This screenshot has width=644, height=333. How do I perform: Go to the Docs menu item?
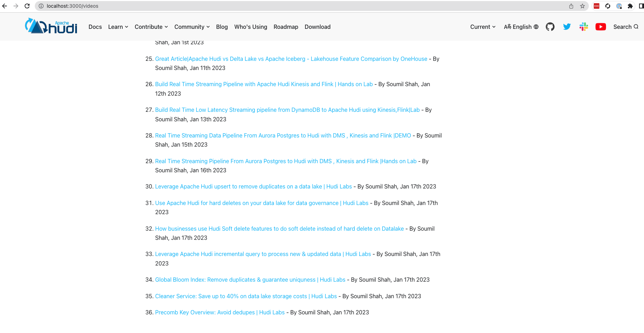(95, 27)
